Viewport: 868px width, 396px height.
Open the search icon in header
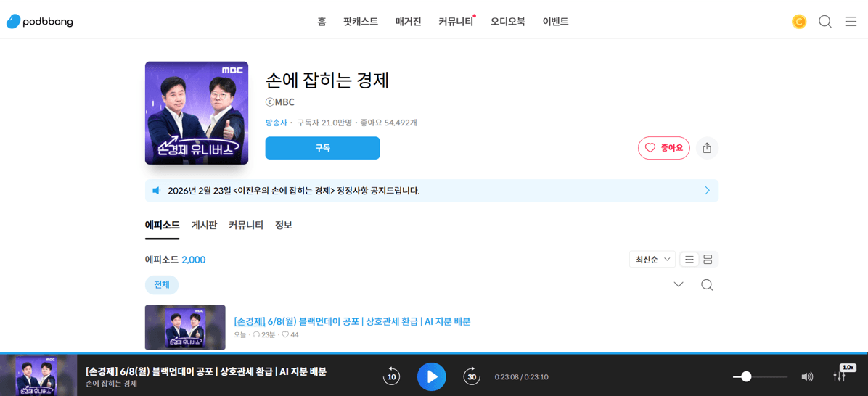tap(825, 22)
